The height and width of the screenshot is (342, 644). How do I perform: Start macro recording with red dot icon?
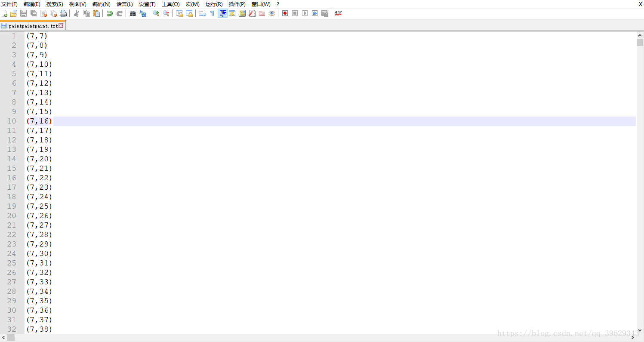click(x=285, y=13)
